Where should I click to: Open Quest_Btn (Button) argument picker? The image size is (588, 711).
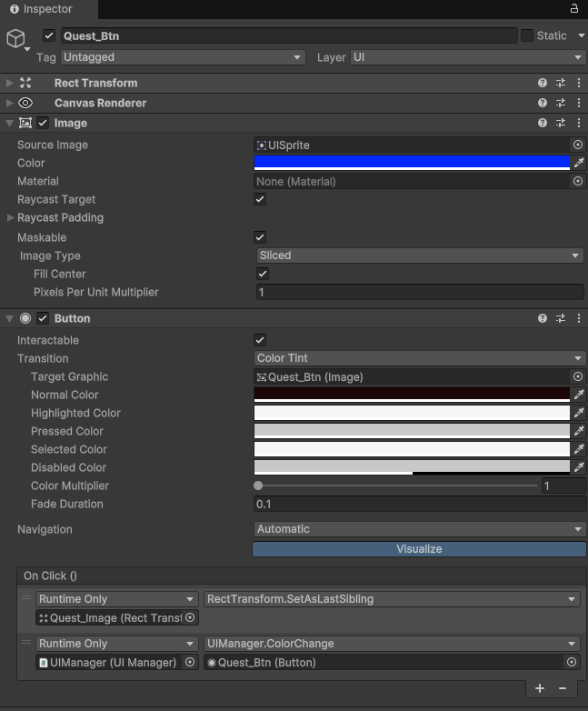(572, 662)
